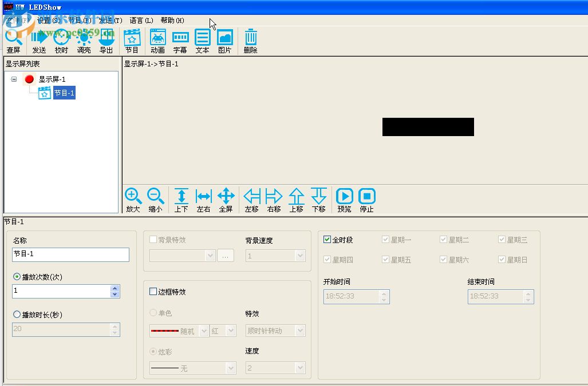
Task: Click the 删除 delete icon
Action: [250, 38]
